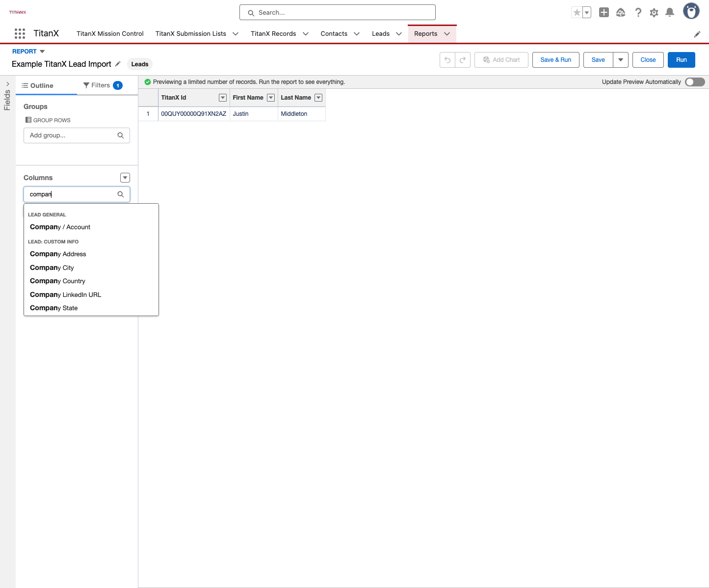Screen dimensions: 709x588
Task: Open the notifications bell
Action: pos(670,13)
